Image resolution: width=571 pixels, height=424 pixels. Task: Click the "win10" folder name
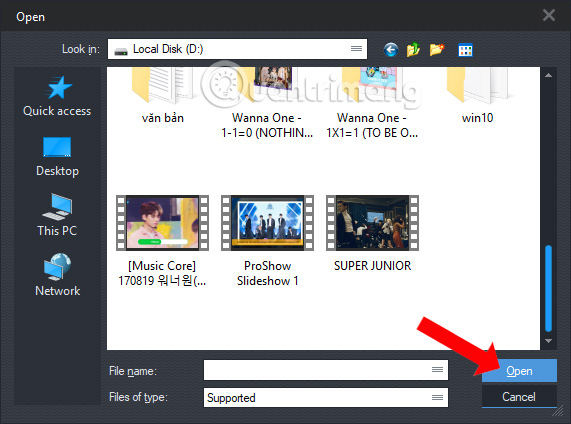[477, 118]
